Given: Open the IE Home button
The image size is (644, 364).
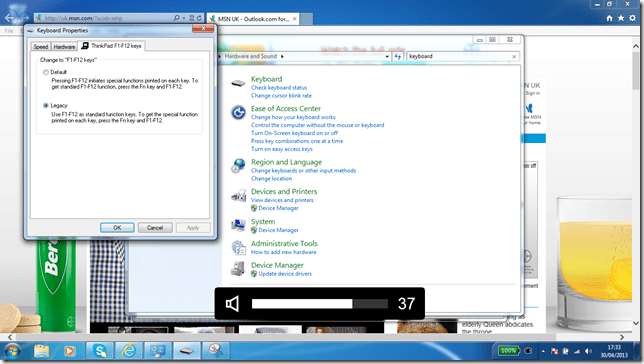Looking at the screenshot, I should point(609,18).
